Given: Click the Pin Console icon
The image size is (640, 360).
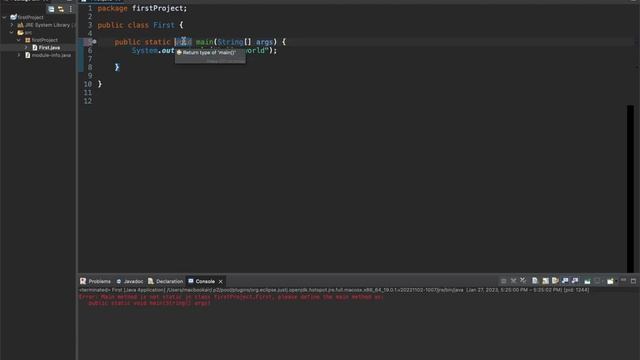Looking at the screenshot, I should coord(587,281).
